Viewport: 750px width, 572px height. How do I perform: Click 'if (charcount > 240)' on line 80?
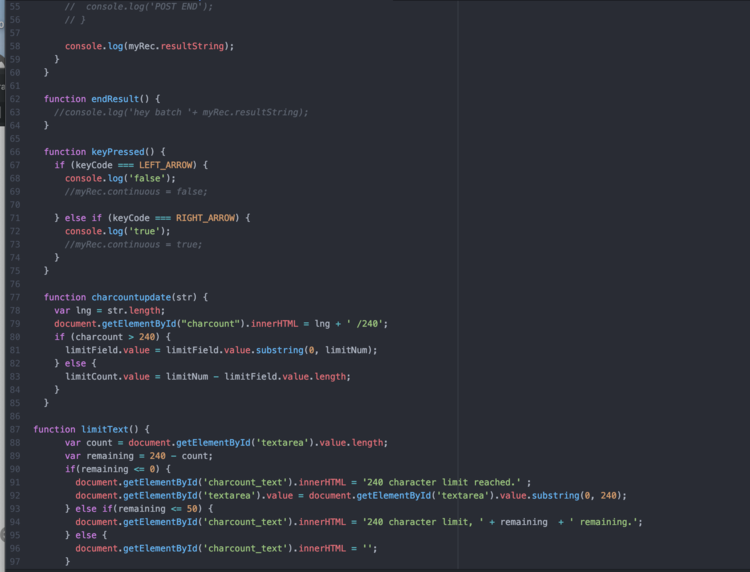(x=107, y=337)
